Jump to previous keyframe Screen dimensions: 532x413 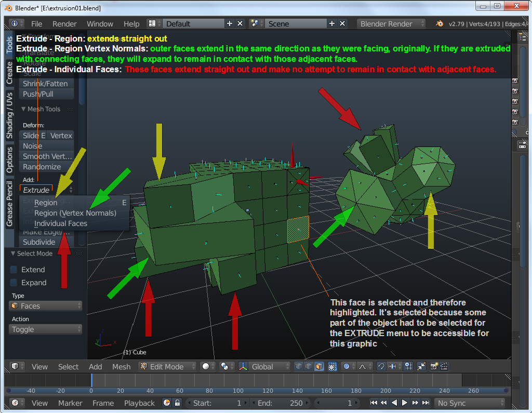click(384, 403)
